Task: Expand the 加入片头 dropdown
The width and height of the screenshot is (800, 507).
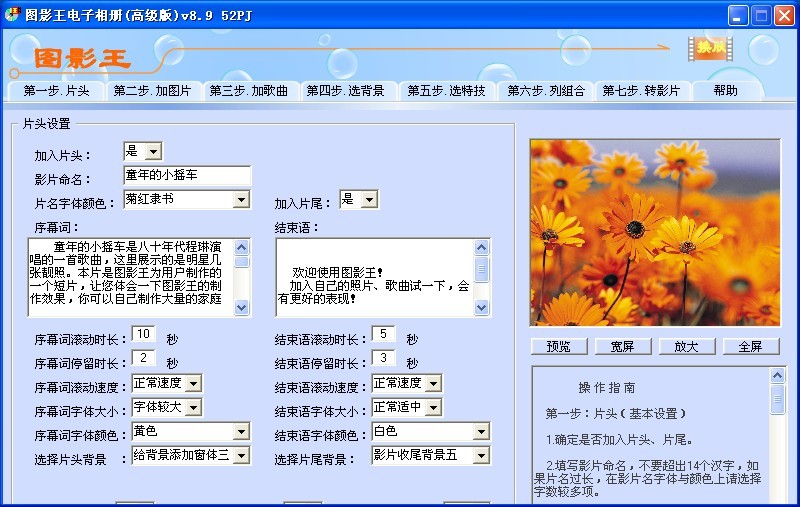Action: tap(154, 151)
